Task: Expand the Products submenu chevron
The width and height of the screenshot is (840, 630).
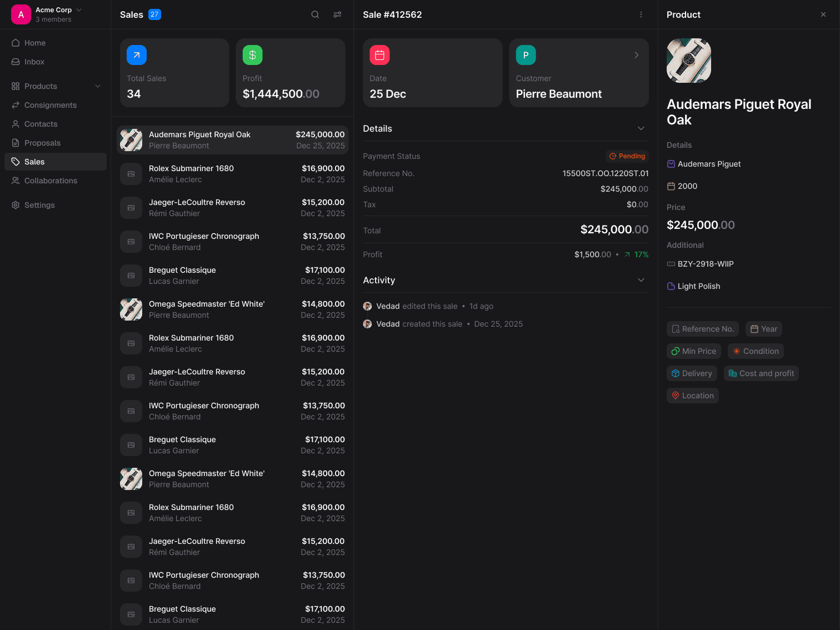Action: coord(98,86)
